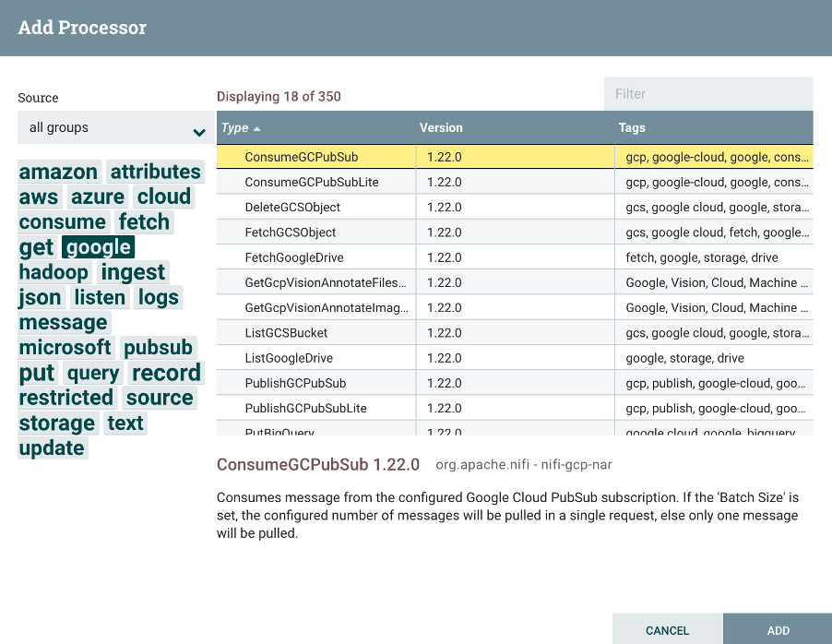Select the 'listen' tag
This screenshot has width=832, height=644.
100,297
